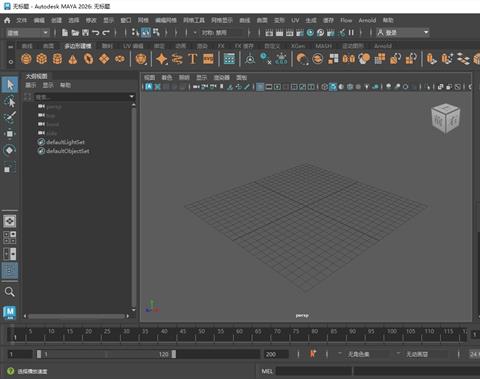Open the 24 fps frame rate dropdown
The image size is (480, 379).
[474, 354]
